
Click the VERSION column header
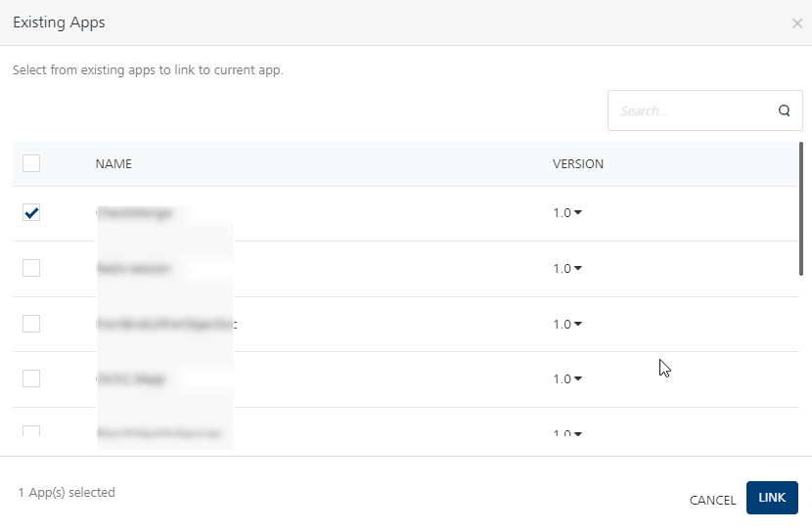tap(578, 164)
